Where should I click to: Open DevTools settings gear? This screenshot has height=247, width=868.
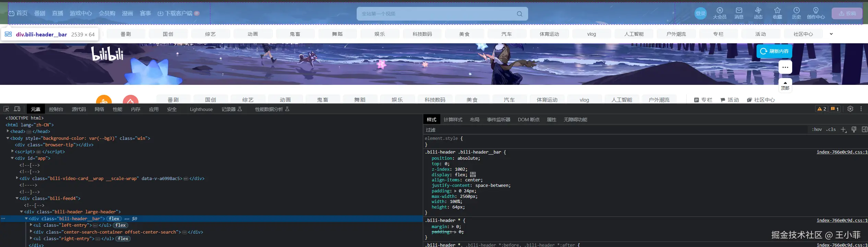[850, 109]
